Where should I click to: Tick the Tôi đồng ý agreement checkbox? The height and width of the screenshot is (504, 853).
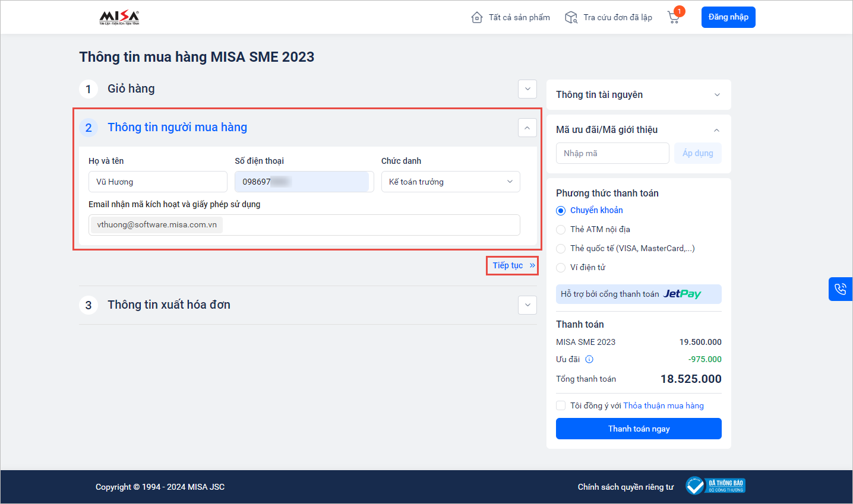pyautogui.click(x=561, y=405)
